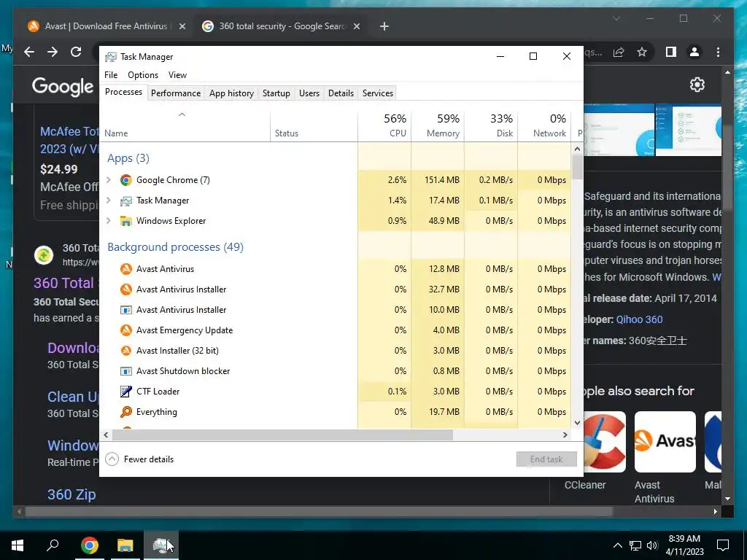The image size is (747, 560).
Task: Reload the page in Chrome
Action: click(76, 52)
